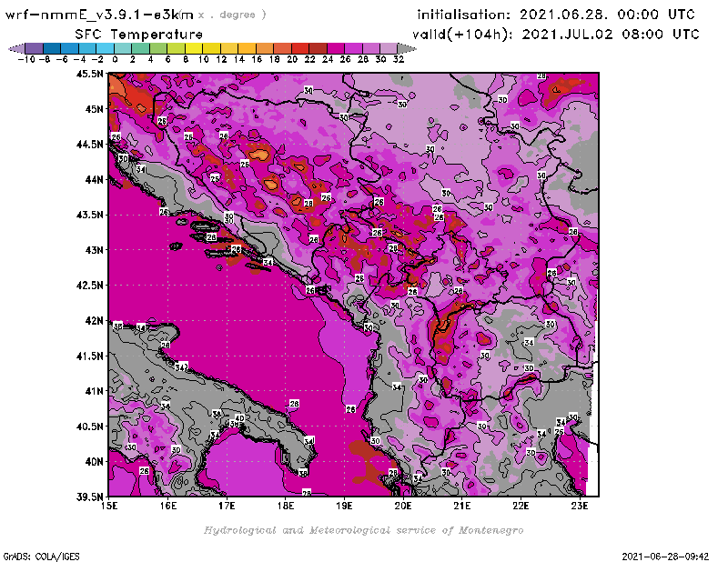
Task: Click the gray arrow at the legend's right end
Action: pyautogui.click(x=407, y=48)
